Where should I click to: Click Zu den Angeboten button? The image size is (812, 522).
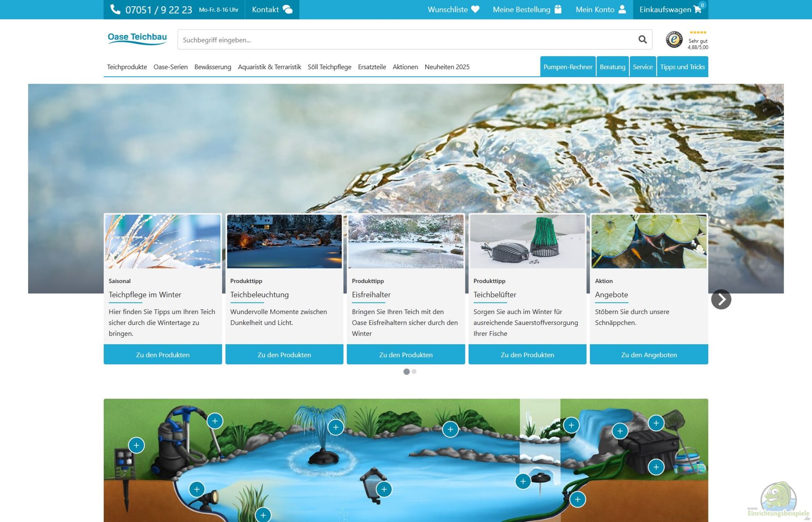click(648, 354)
